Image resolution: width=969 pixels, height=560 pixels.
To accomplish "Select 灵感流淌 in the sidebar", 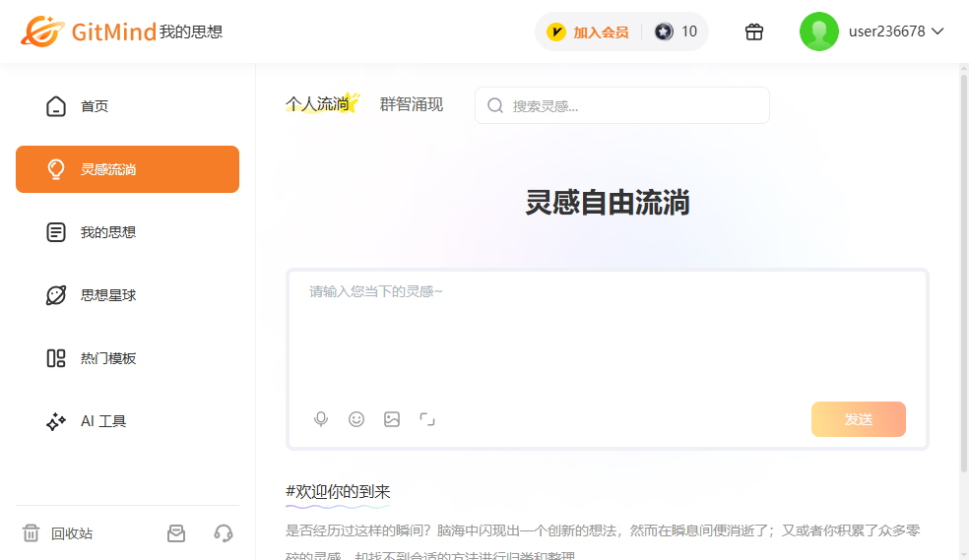I will coord(127,169).
